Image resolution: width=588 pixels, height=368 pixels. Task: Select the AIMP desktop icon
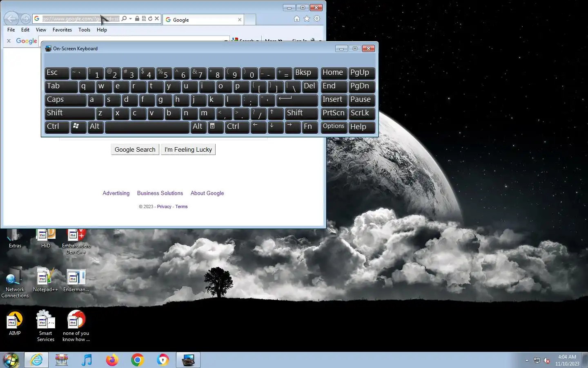[15, 323]
